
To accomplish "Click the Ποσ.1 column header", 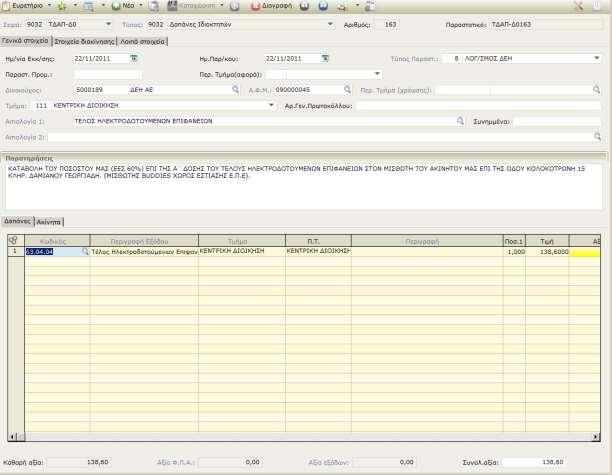I will coord(514,241).
